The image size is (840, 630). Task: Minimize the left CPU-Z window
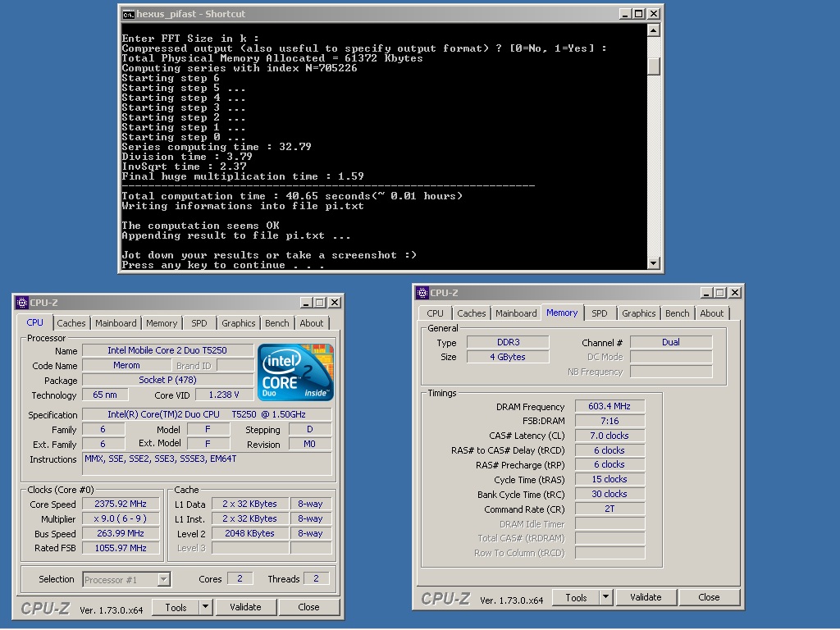point(306,303)
